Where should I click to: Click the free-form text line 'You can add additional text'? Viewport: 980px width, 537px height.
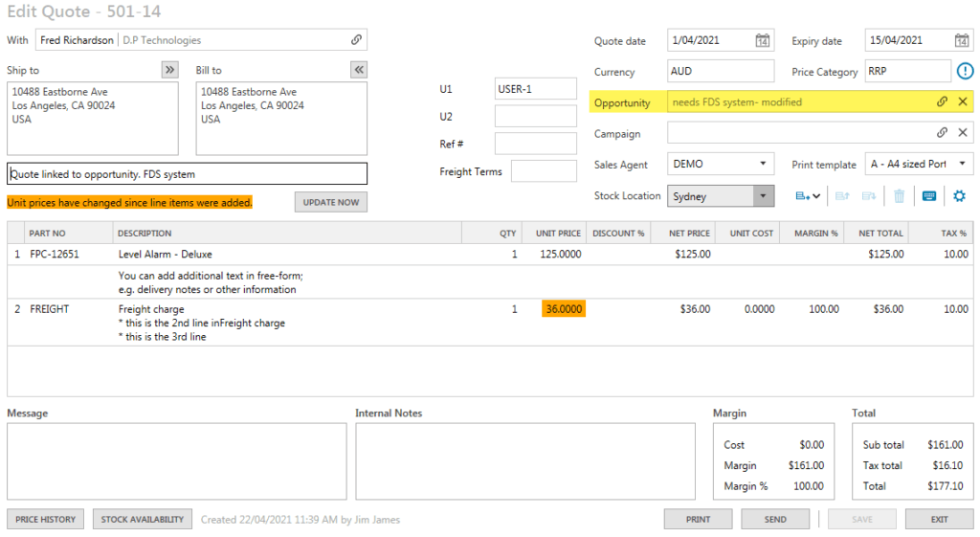(211, 276)
